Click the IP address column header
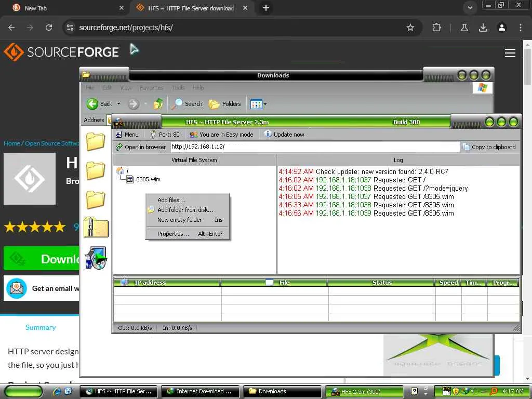The height and width of the screenshot is (399, 532). coord(167,282)
